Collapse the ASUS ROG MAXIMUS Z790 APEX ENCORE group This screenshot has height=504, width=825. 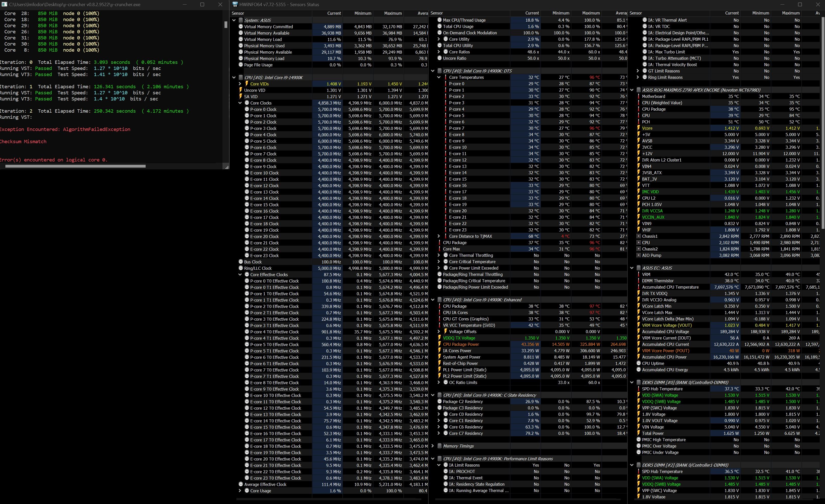tap(632, 90)
